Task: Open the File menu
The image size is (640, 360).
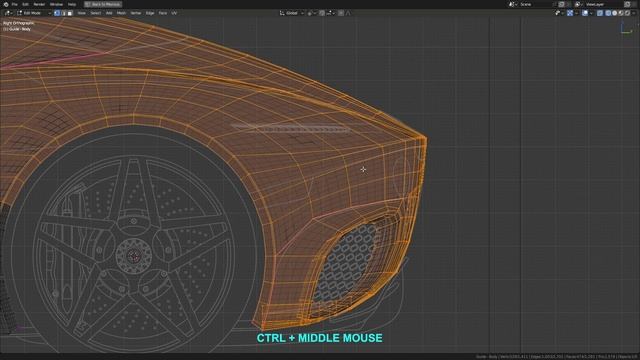Action: point(15,4)
